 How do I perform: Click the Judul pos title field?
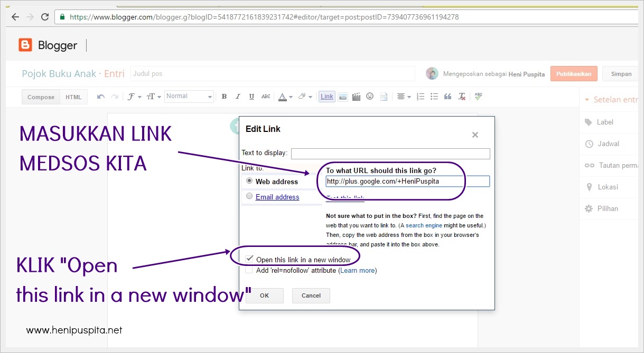pyautogui.click(x=273, y=74)
